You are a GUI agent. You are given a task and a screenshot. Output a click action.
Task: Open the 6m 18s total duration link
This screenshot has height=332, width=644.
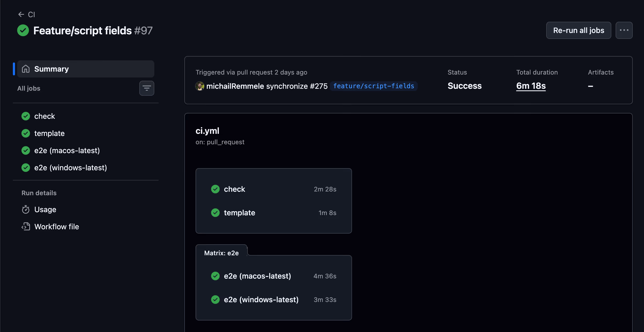531,86
